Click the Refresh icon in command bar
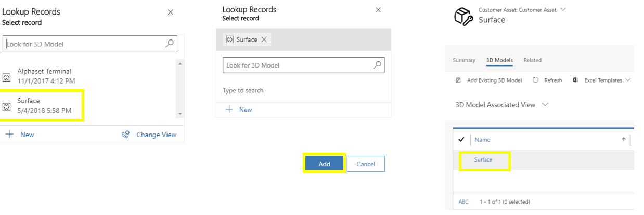This screenshot has width=644, height=215. click(x=535, y=80)
